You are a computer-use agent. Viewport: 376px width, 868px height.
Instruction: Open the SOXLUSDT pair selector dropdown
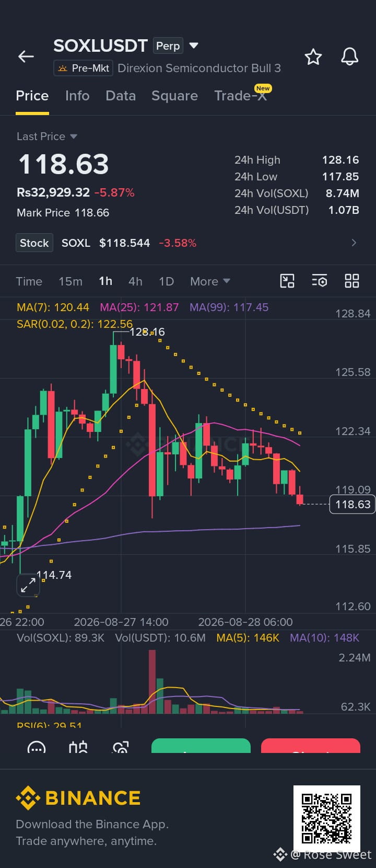194,45
